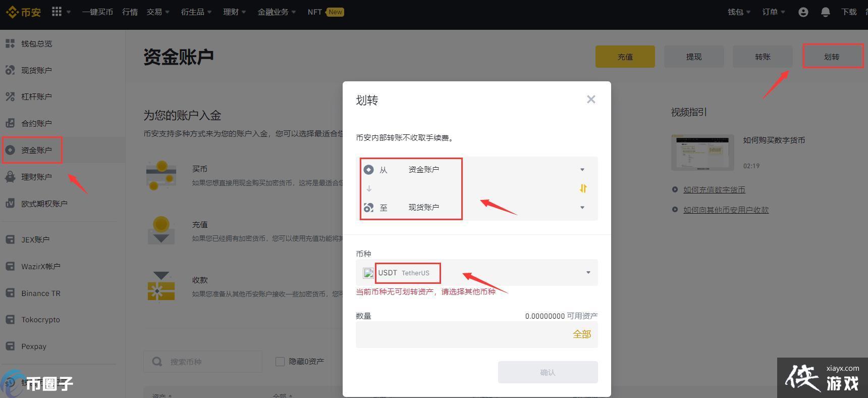
Task: Play the 如何购买数字货币 video thumbnail
Action: coord(702,153)
